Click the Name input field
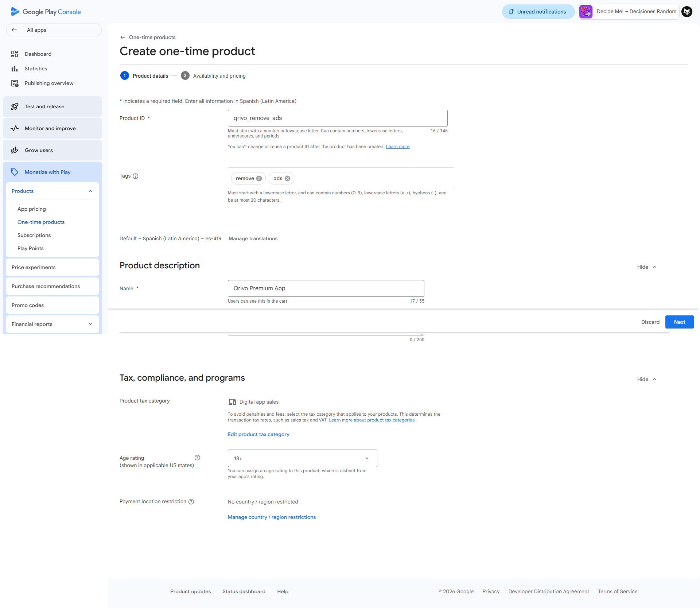 click(326, 288)
